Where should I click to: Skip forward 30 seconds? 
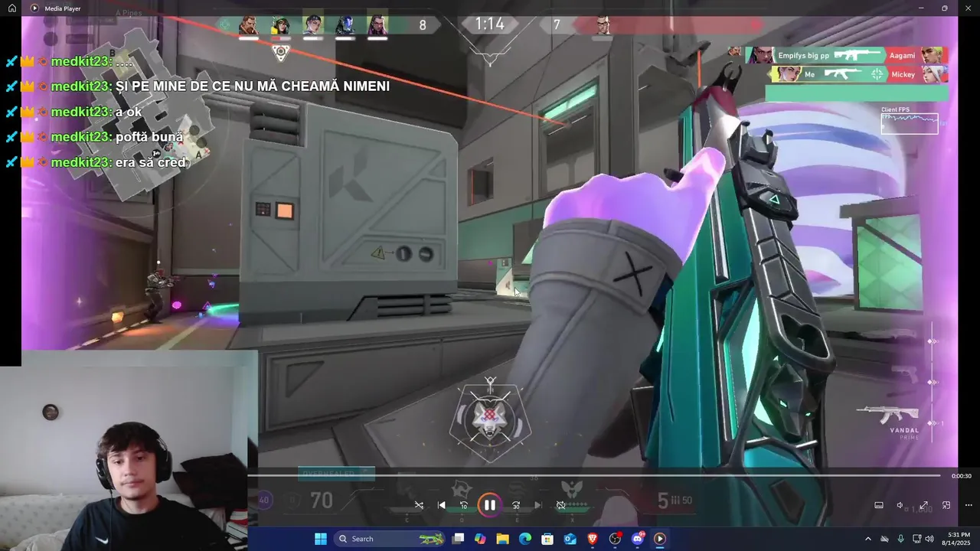pos(515,505)
